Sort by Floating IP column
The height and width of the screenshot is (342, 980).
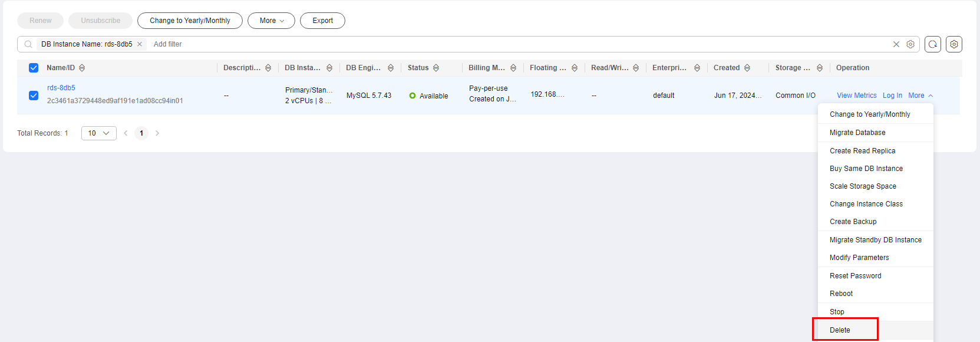pyautogui.click(x=575, y=68)
